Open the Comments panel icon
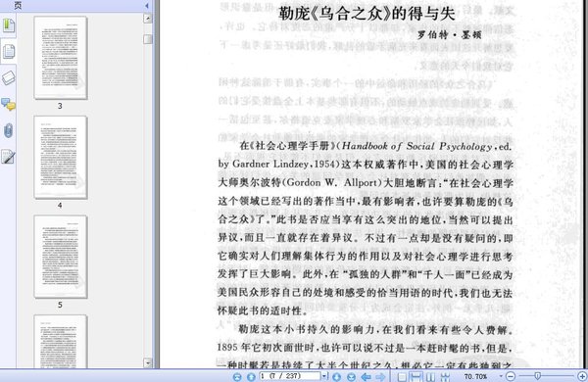Viewport: 588px width, 382px height. (8, 105)
